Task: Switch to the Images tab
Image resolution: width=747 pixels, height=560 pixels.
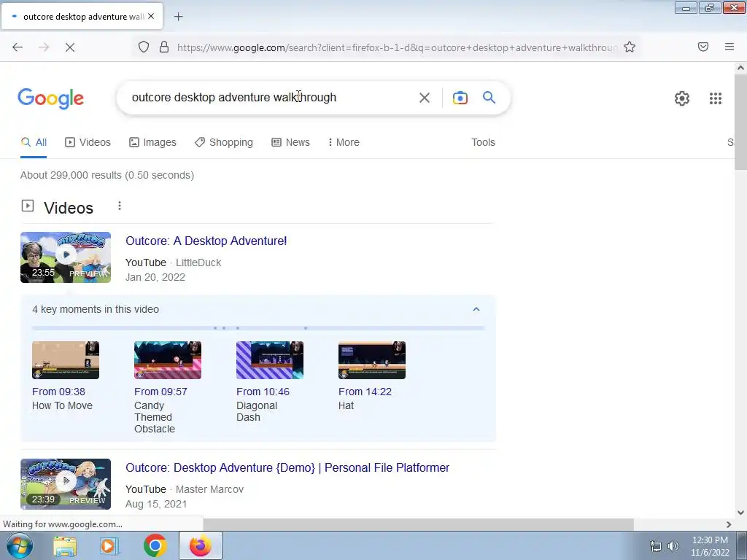Action: tap(152, 142)
